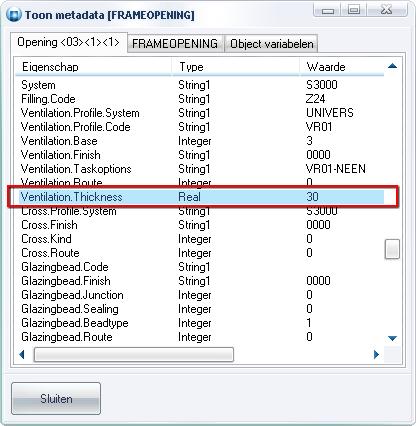The height and width of the screenshot is (426, 416).
Task: Select the Ventilation.Thickness row
Action: (x=202, y=197)
